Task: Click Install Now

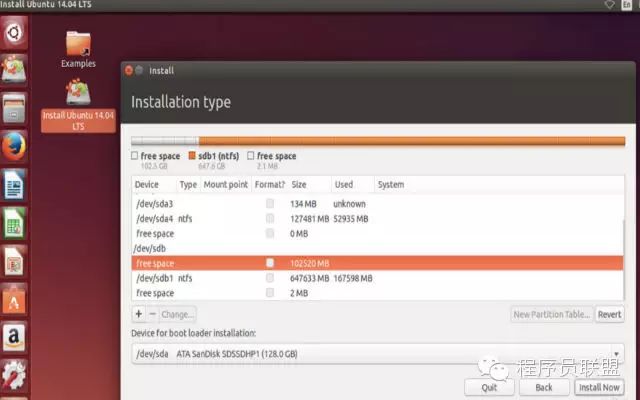Action: (x=599, y=387)
